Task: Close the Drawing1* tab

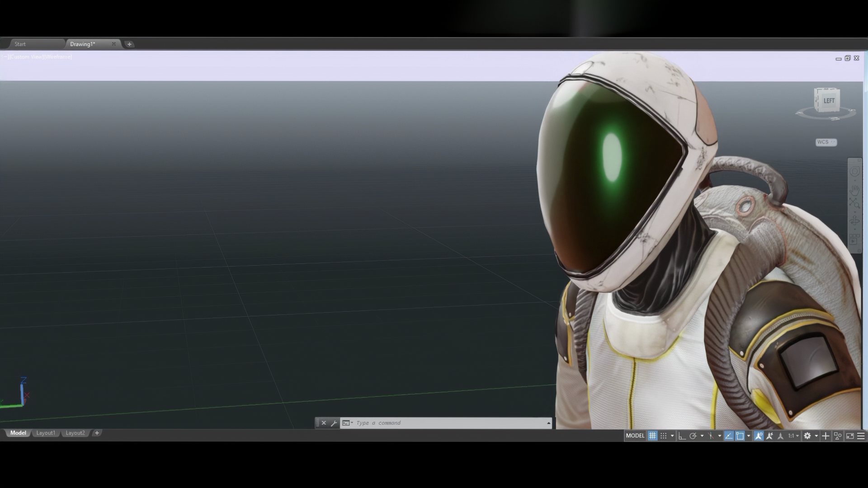Action: coord(114,44)
